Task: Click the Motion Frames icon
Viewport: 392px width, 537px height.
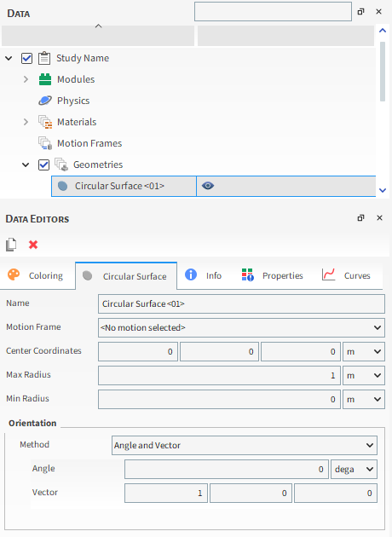Action: (45, 143)
